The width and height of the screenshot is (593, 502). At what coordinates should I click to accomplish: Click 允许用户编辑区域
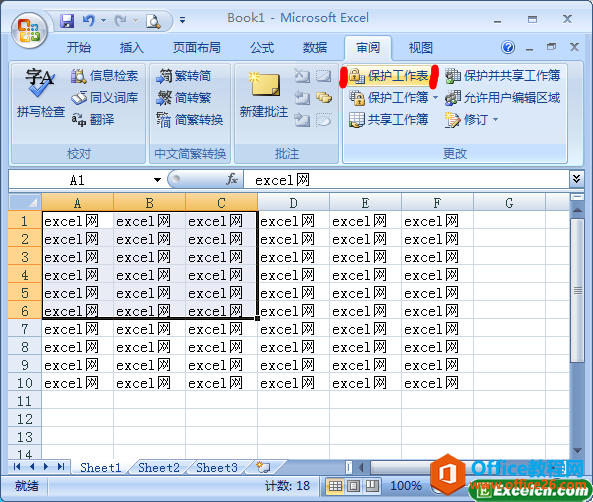tap(503, 98)
